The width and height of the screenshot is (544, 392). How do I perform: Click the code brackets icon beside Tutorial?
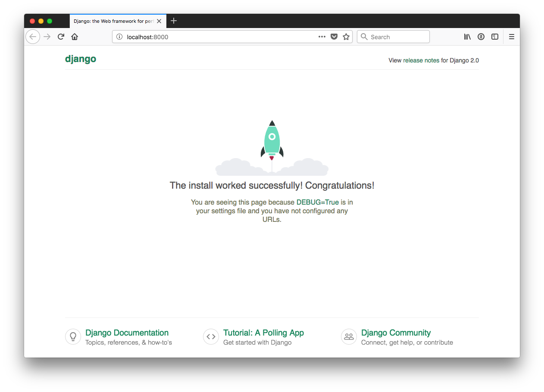211,336
